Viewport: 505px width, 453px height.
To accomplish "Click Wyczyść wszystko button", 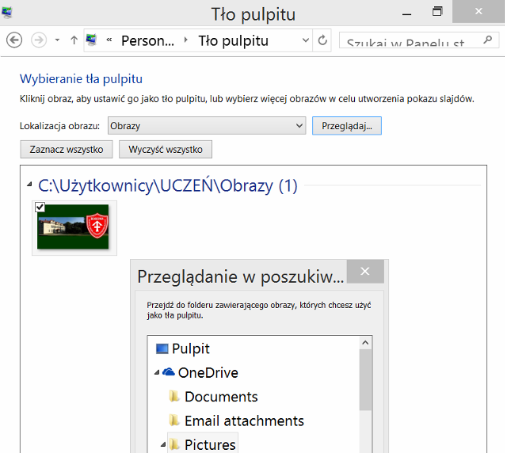I will click(x=165, y=149).
